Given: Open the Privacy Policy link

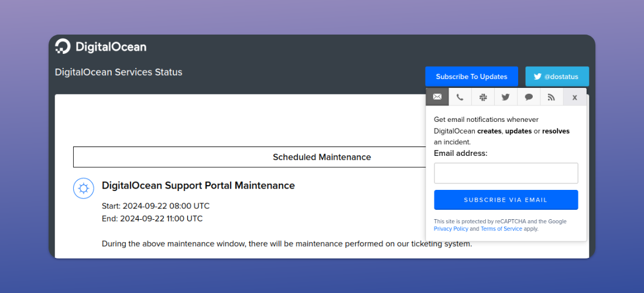Looking at the screenshot, I should click(451, 229).
